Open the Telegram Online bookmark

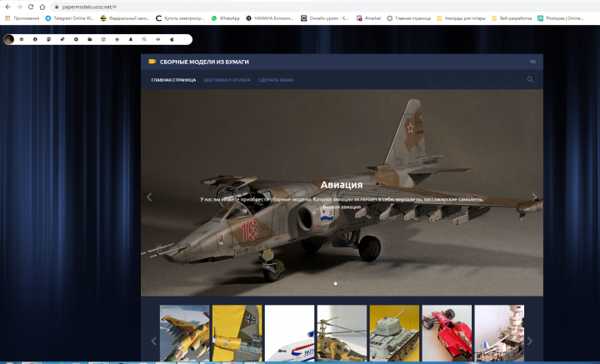[x=69, y=18]
